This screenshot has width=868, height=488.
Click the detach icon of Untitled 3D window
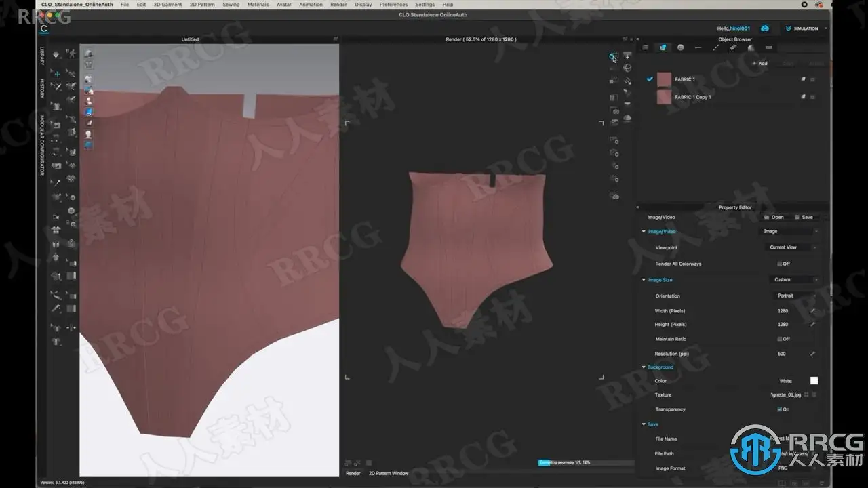(x=336, y=39)
